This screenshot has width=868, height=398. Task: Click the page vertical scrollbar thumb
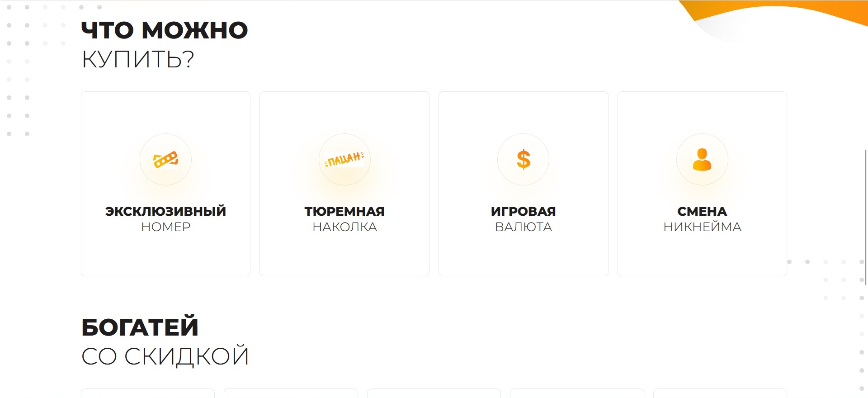[x=866, y=217]
